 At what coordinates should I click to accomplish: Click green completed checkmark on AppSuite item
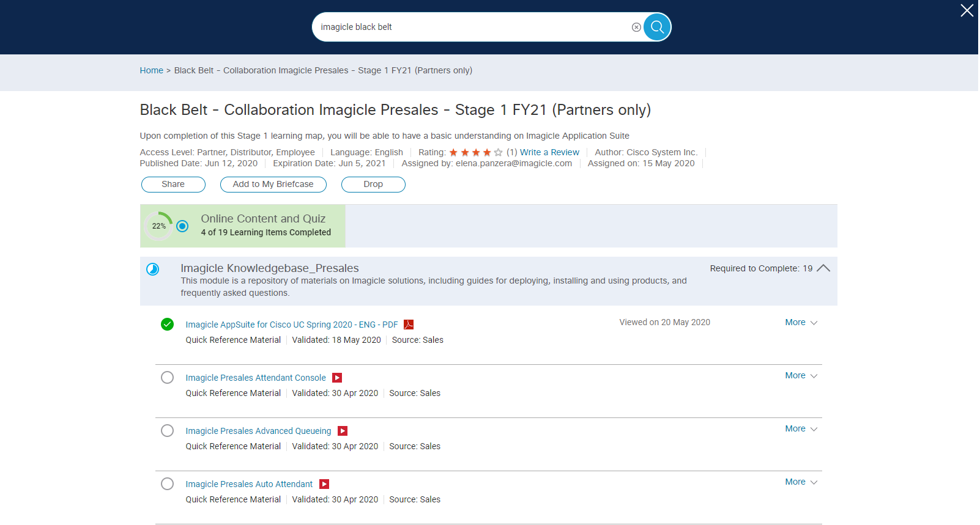click(167, 325)
